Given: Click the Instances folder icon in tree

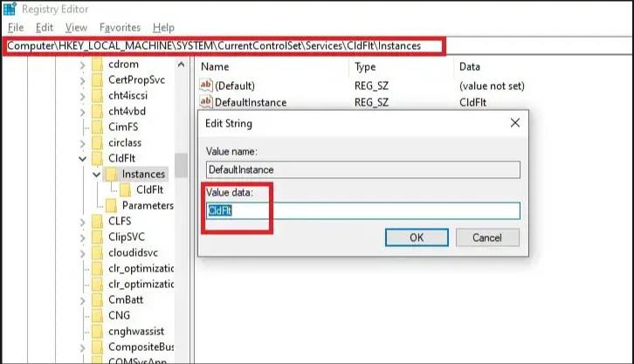Looking at the screenshot, I should pyautogui.click(x=111, y=174).
